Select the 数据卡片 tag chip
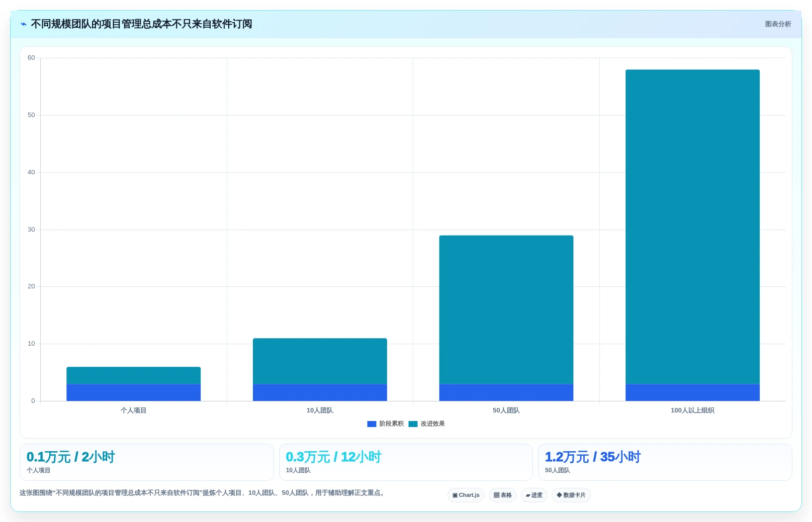The image size is (812, 522). pos(571,495)
